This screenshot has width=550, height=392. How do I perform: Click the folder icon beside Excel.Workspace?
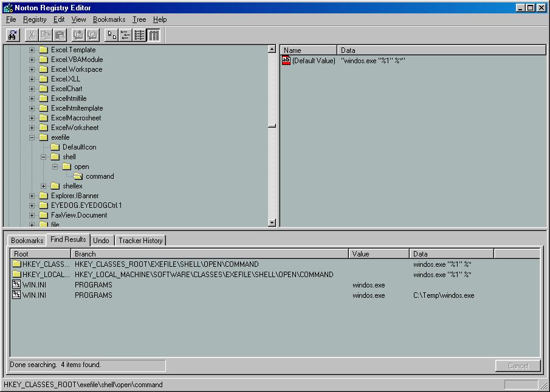pos(44,69)
